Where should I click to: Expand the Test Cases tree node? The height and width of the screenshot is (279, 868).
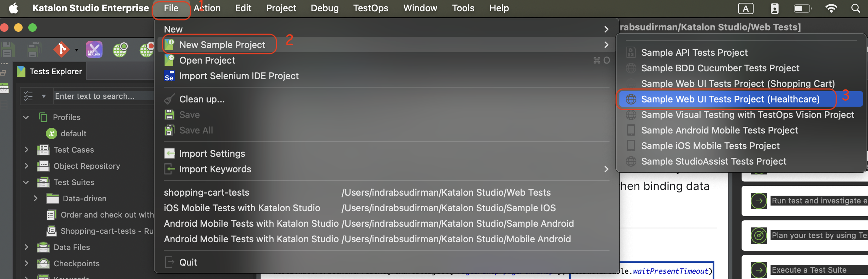(x=26, y=150)
